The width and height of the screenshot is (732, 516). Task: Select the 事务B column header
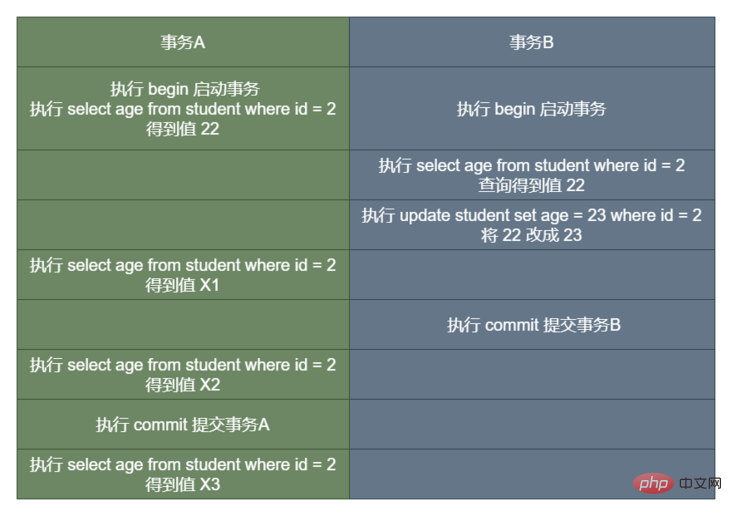pos(532,42)
